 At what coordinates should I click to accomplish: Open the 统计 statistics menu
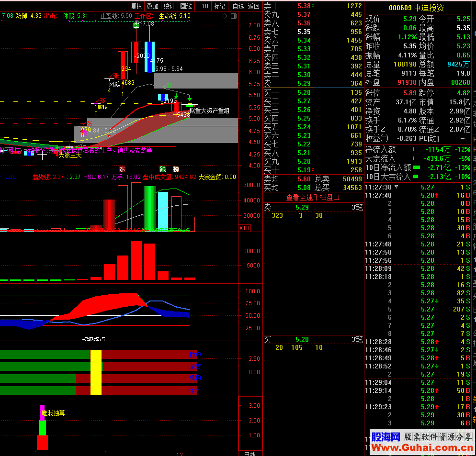coord(169,6)
